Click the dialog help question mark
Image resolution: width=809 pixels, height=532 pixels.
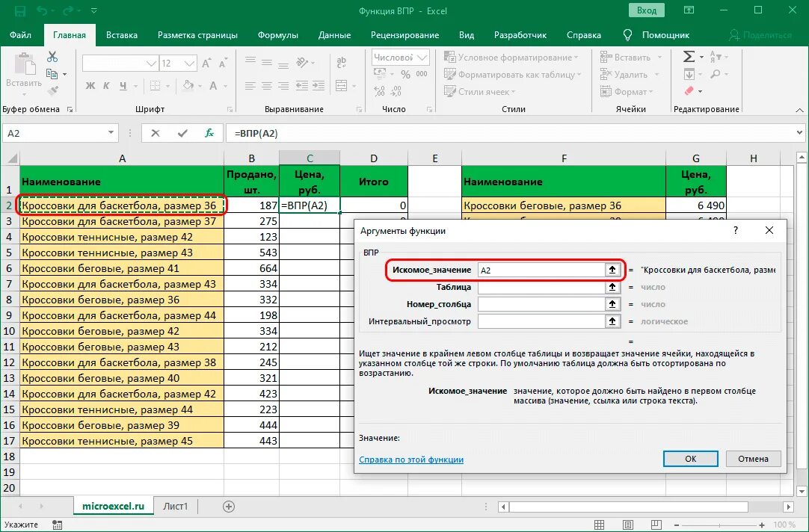pyautogui.click(x=736, y=230)
